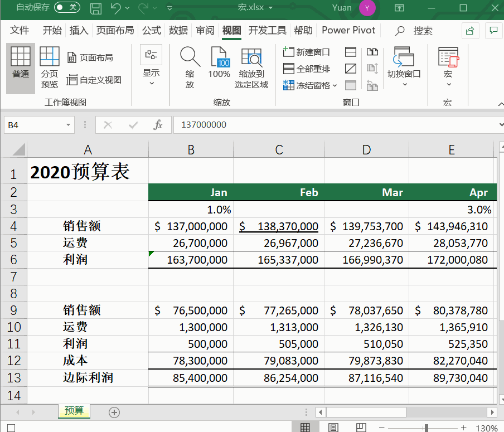Open Ribbon Display Options icon

[x=399, y=8]
